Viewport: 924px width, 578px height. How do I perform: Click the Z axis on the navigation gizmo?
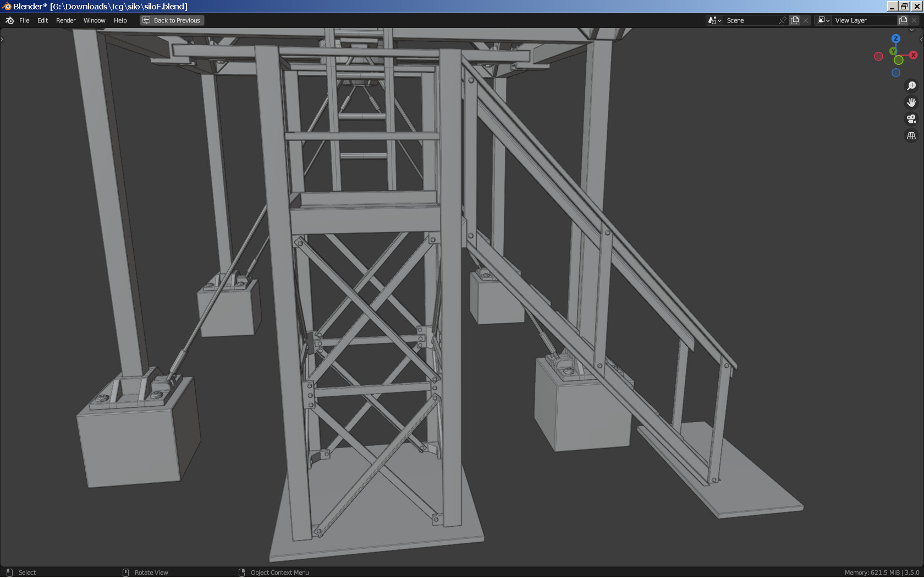click(x=895, y=39)
